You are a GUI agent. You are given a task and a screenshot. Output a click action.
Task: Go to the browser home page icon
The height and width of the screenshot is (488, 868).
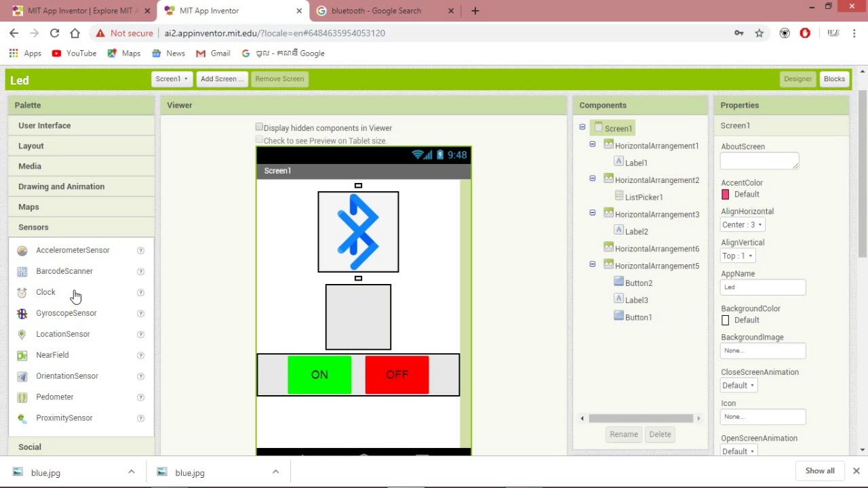(75, 33)
